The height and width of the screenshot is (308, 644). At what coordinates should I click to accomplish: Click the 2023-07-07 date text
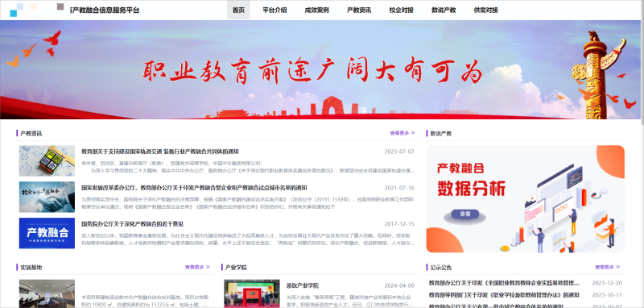[x=399, y=152]
